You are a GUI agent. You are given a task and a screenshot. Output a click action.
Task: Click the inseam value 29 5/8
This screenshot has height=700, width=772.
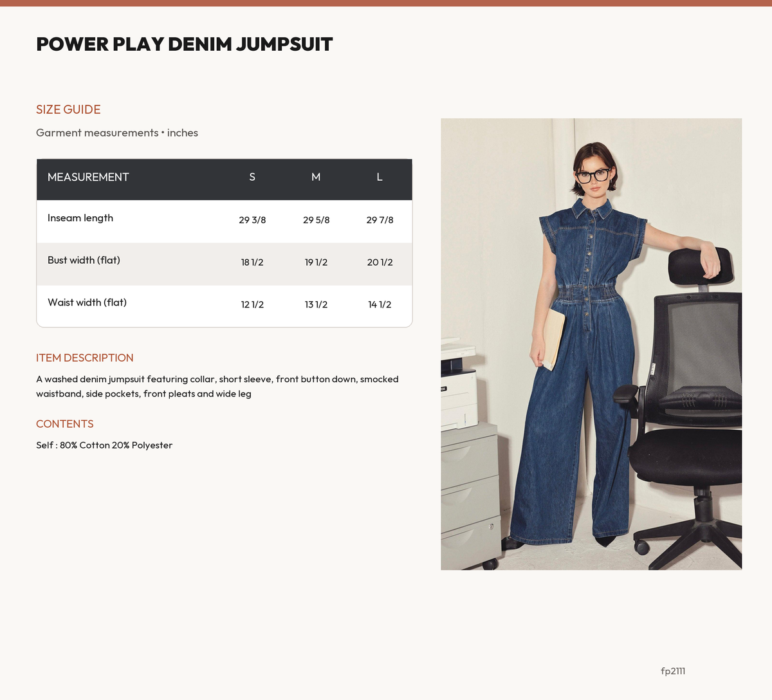[x=316, y=220]
